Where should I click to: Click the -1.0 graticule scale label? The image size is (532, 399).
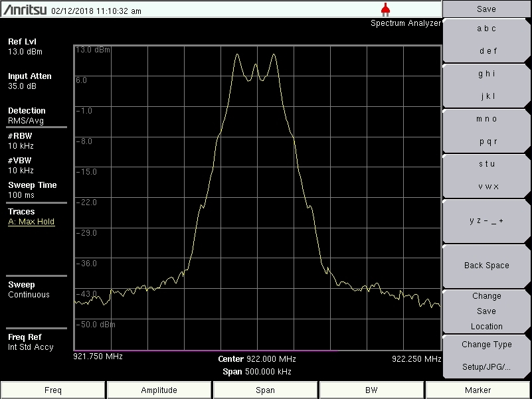pyautogui.click(x=84, y=111)
